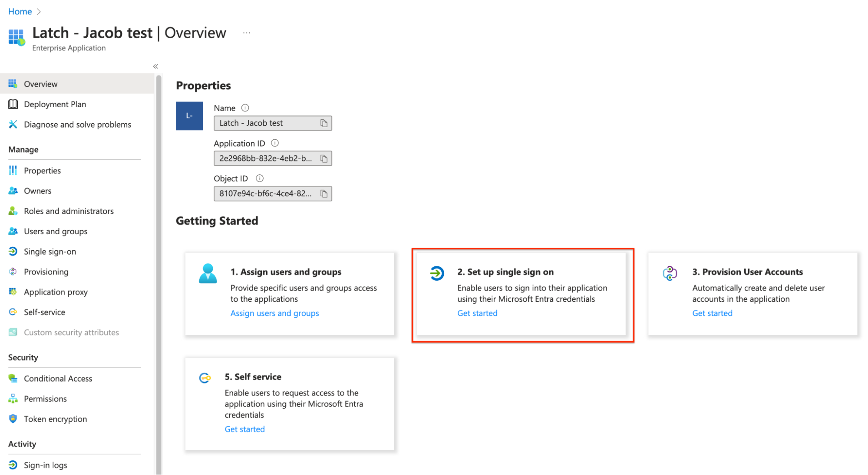This screenshot has width=868, height=475.
Task: Click the info icon beside Application ID
Action: tap(275, 143)
